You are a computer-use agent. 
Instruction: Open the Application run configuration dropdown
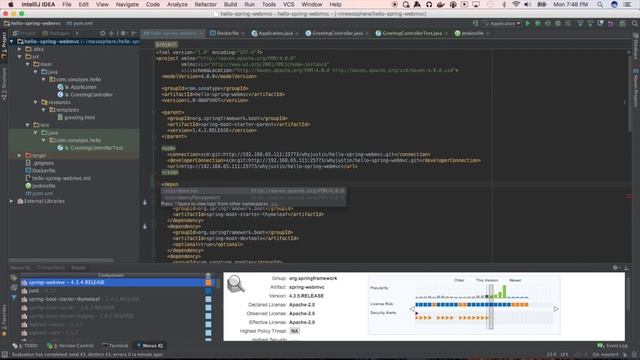point(502,24)
